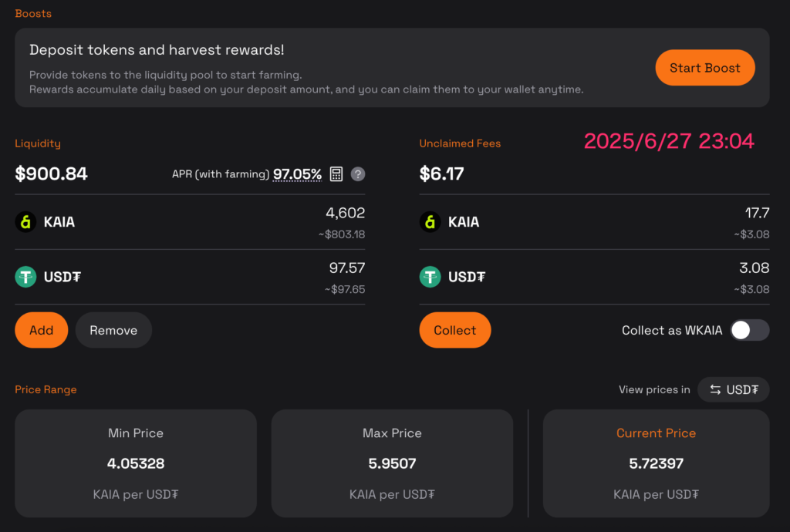Click the Boosts section heading

33,14
